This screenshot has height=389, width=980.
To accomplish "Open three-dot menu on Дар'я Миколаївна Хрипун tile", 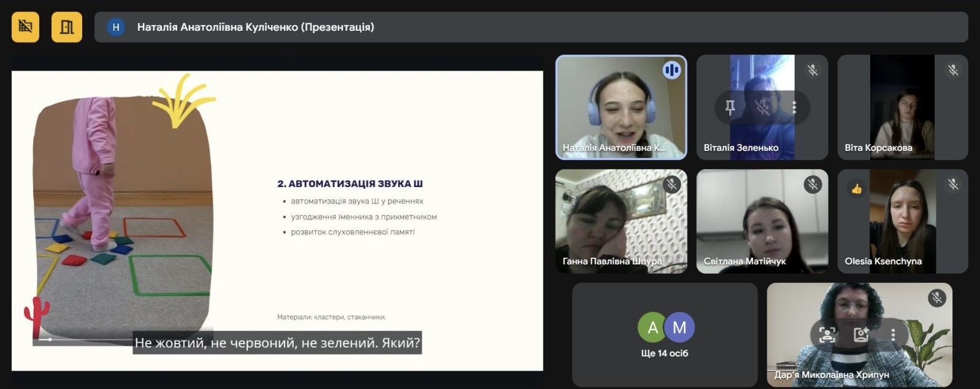I will point(893,334).
